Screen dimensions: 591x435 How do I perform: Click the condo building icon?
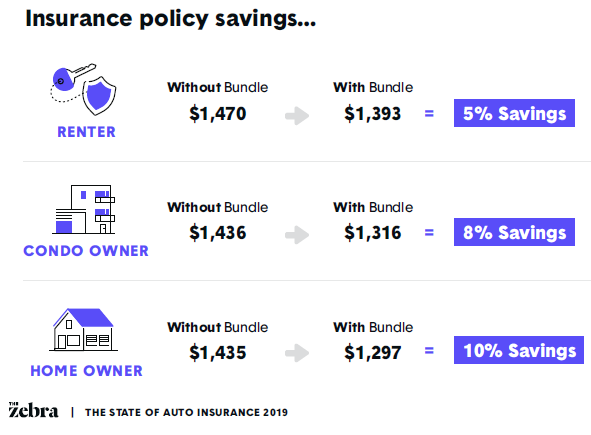pos(84,210)
